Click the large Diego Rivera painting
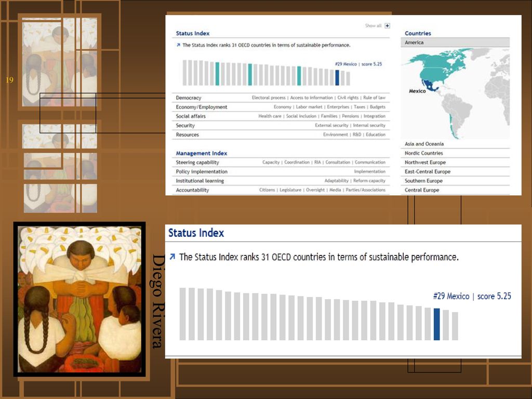532x399 pixels. point(79,299)
